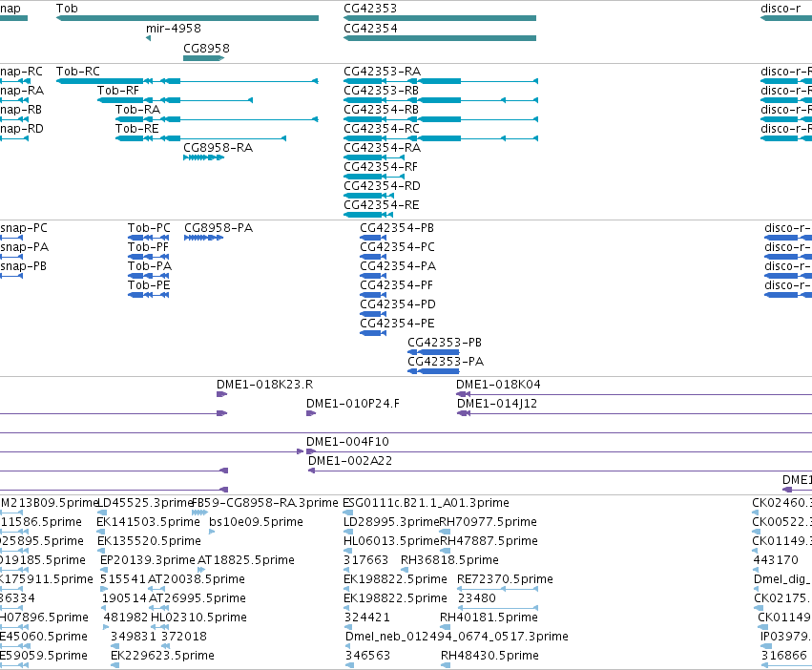This screenshot has width=812, height=670.
Task: Open protein CG42353-PA
Action: [446, 363]
